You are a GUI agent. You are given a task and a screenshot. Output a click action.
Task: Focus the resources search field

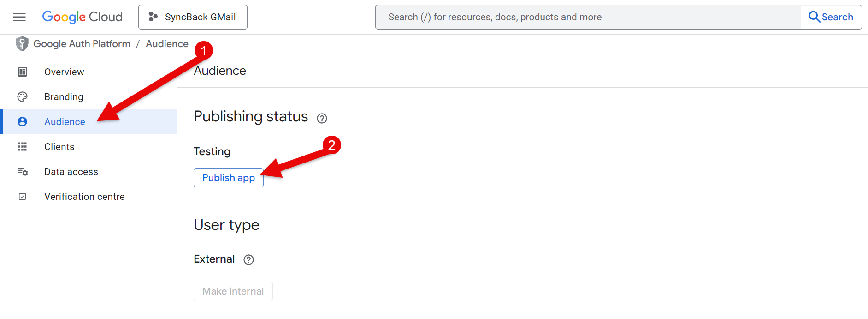click(x=588, y=17)
